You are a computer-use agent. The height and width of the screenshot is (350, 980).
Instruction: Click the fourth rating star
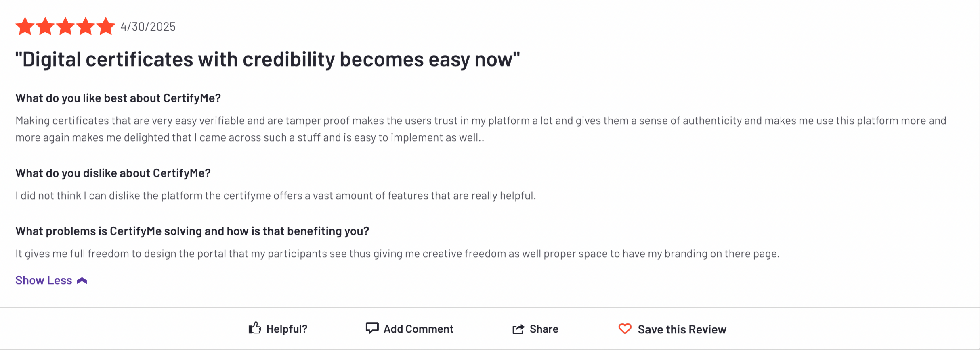pos(86,26)
